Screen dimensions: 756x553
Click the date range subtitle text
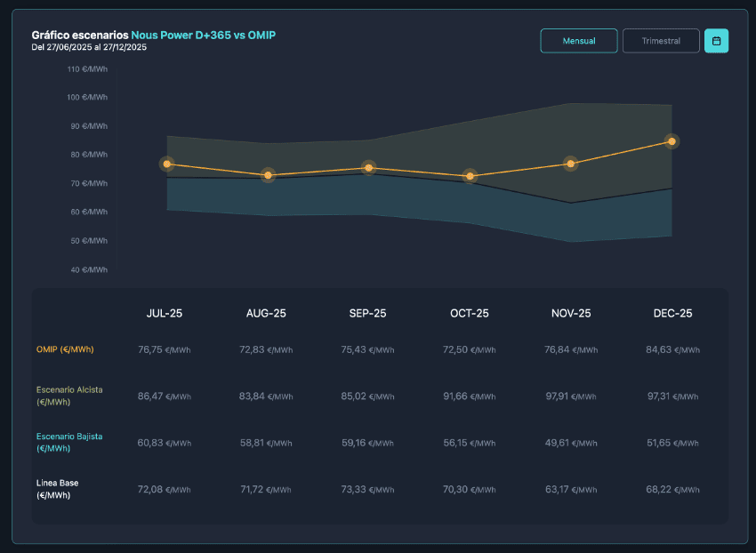pos(89,47)
